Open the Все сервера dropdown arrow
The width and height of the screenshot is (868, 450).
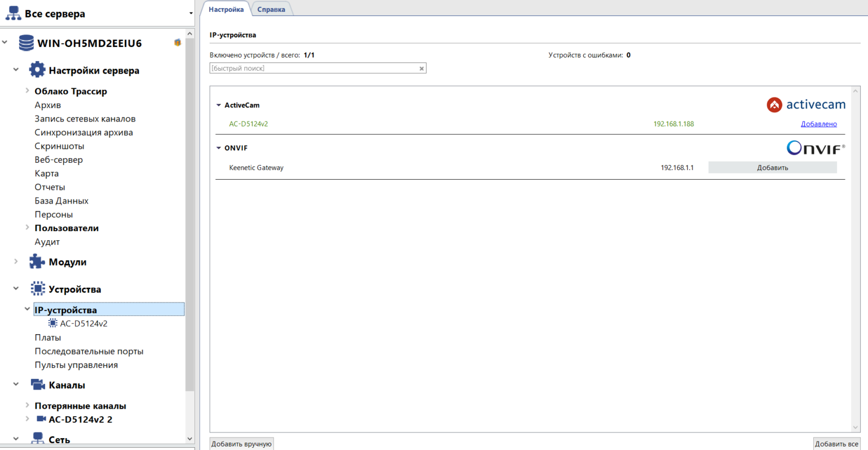click(190, 14)
